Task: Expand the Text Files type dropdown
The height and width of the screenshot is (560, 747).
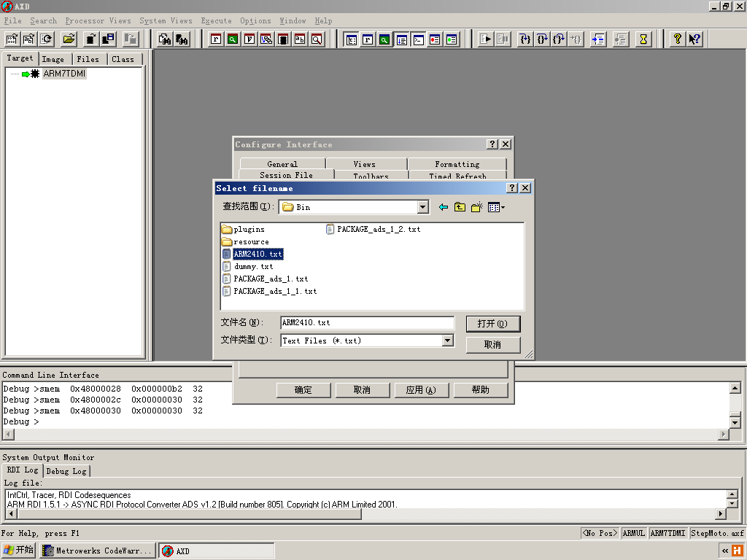Action: [447, 341]
